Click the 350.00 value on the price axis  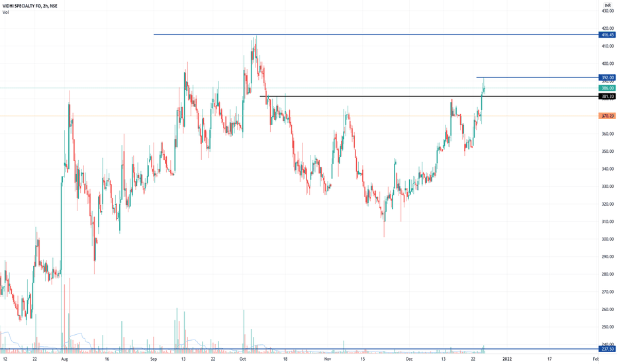(x=608, y=152)
